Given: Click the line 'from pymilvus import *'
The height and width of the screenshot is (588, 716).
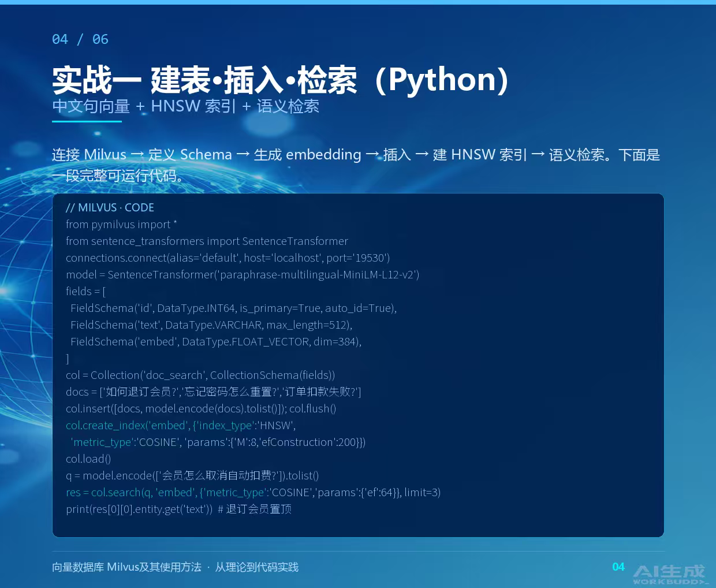Looking at the screenshot, I should tap(121, 224).
